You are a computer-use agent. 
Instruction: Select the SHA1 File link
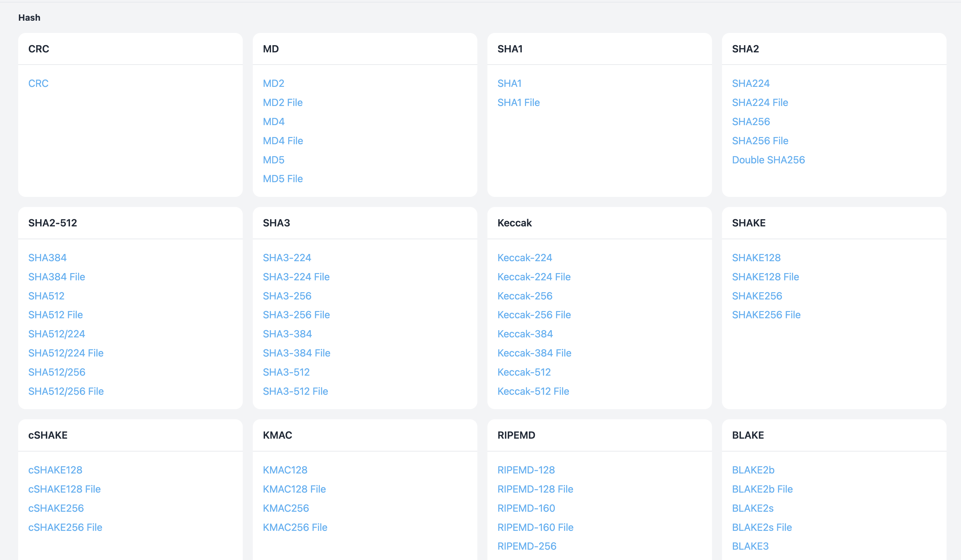518,103
